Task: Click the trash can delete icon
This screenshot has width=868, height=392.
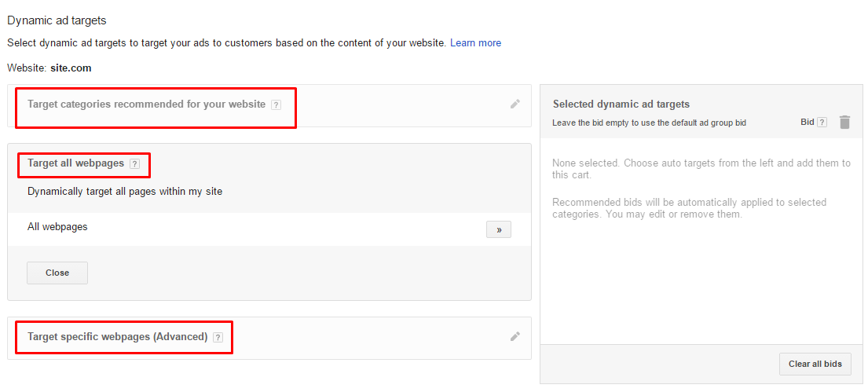Action: pos(844,122)
